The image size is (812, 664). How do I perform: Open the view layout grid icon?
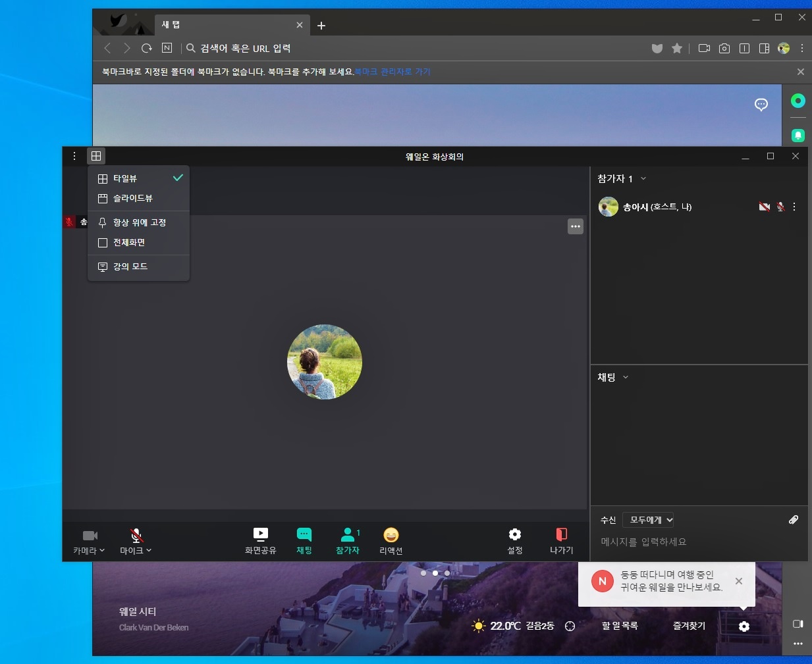pos(96,156)
